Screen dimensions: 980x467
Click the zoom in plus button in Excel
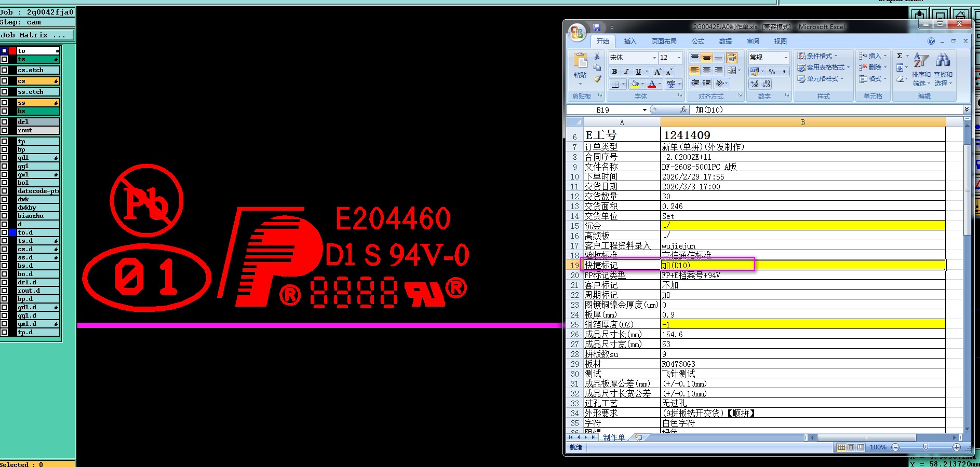[x=957, y=447]
